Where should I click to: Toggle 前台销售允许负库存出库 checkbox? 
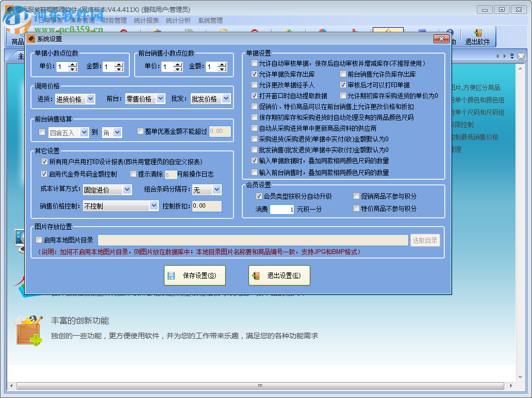click(x=343, y=74)
